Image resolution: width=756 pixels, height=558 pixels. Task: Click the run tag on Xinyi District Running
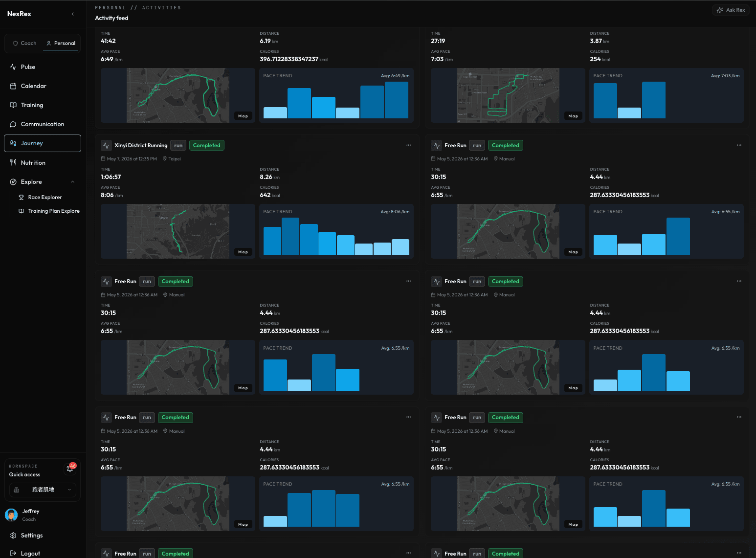tap(178, 146)
